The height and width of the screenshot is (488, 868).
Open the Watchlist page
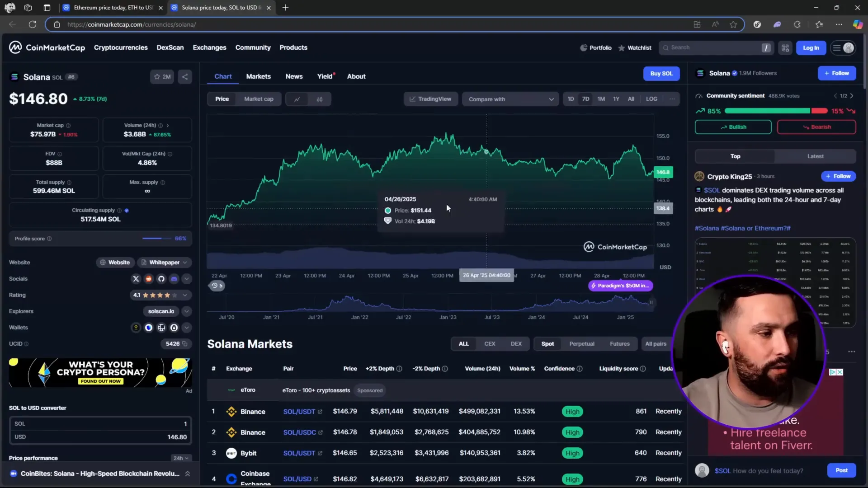(635, 47)
